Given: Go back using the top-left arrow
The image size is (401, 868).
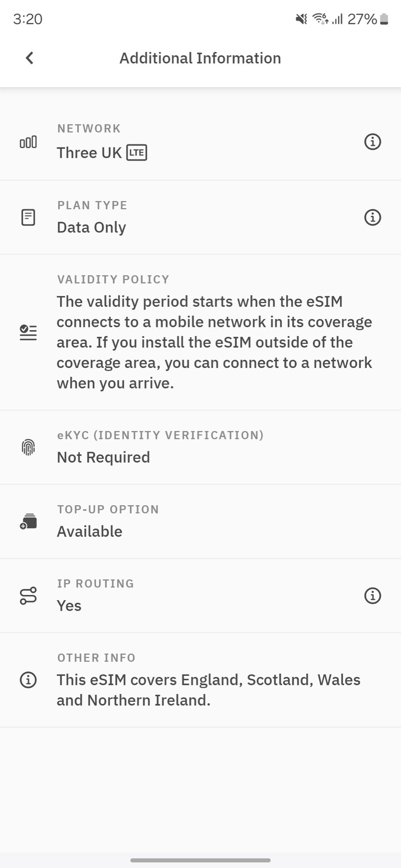Looking at the screenshot, I should pos(30,58).
